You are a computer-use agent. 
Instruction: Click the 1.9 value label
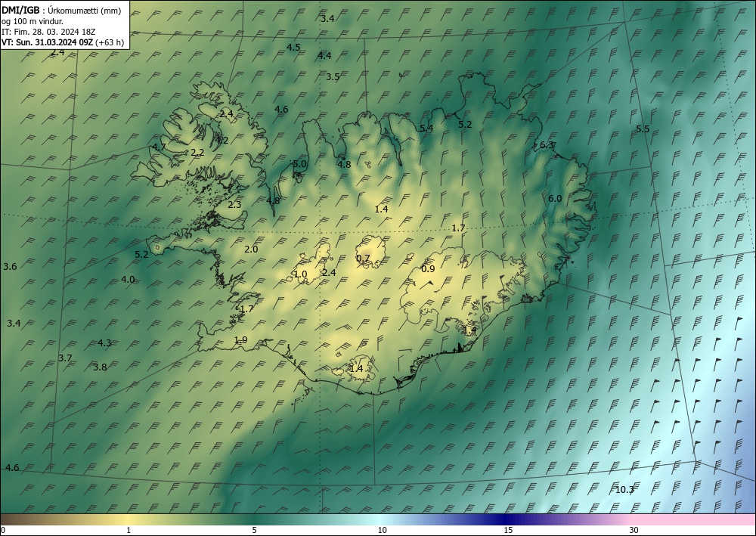[240, 340]
